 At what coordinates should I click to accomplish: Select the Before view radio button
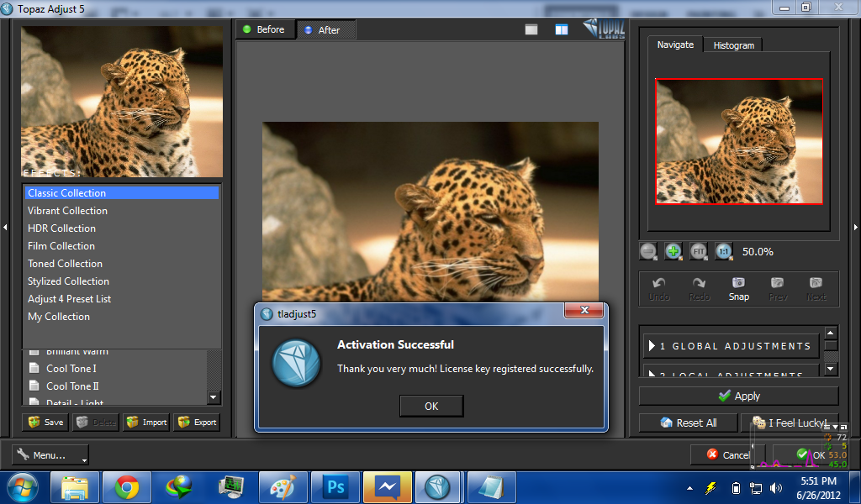click(246, 29)
